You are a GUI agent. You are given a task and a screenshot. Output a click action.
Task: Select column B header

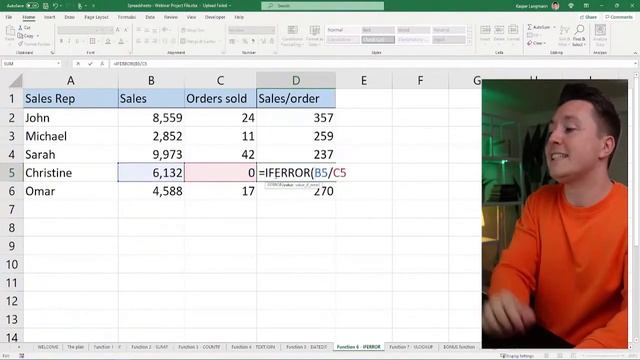[151, 80]
